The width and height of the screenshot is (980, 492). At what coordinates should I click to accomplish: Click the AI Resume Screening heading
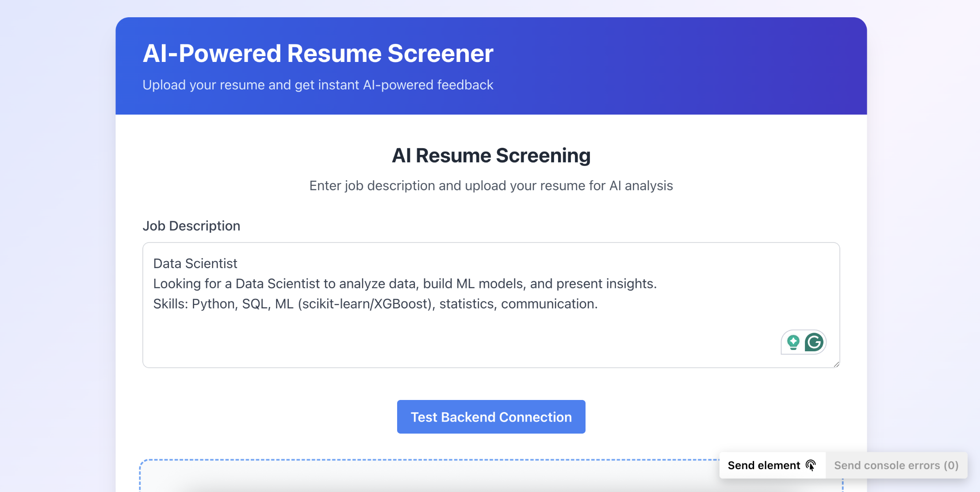tap(491, 156)
